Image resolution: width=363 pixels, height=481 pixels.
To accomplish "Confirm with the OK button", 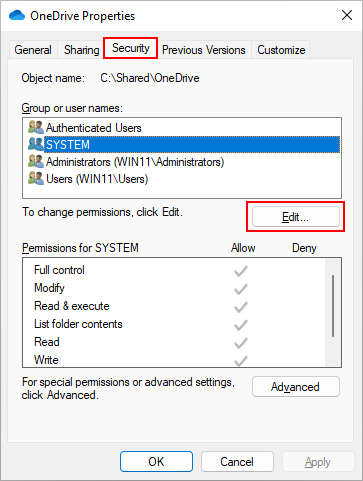I will (x=156, y=462).
